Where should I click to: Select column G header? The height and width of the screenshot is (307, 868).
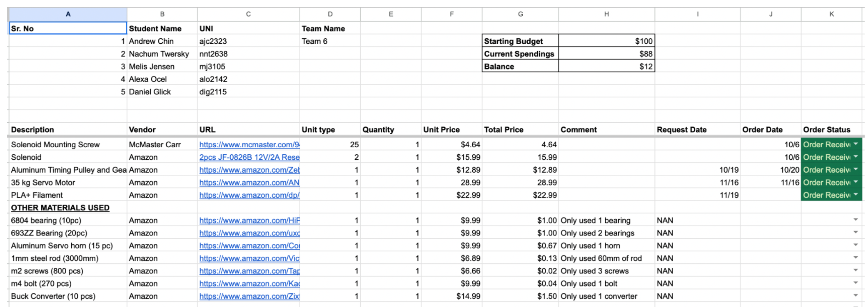pyautogui.click(x=520, y=14)
